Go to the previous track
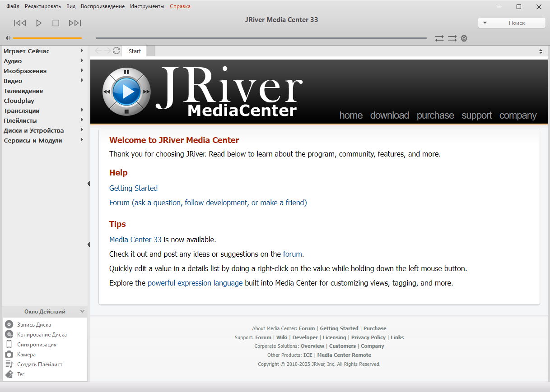 pyautogui.click(x=20, y=23)
